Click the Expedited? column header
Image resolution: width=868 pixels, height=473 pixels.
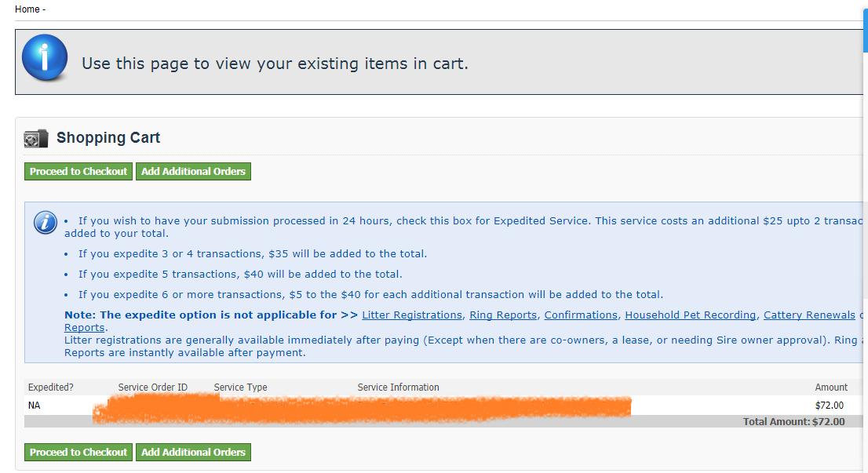click(51, 387)
